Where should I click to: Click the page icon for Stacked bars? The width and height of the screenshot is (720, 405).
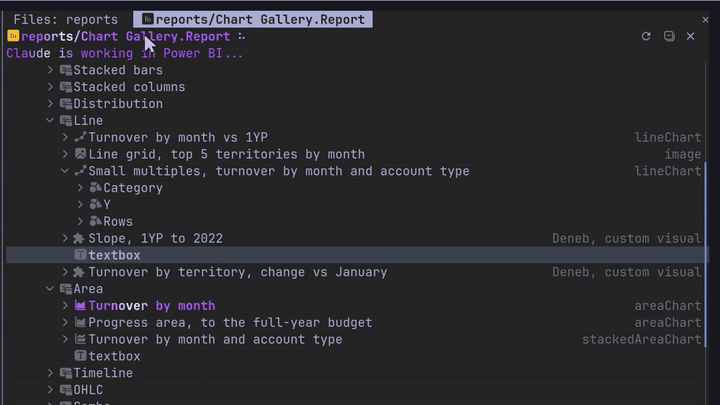coord(66,70)
